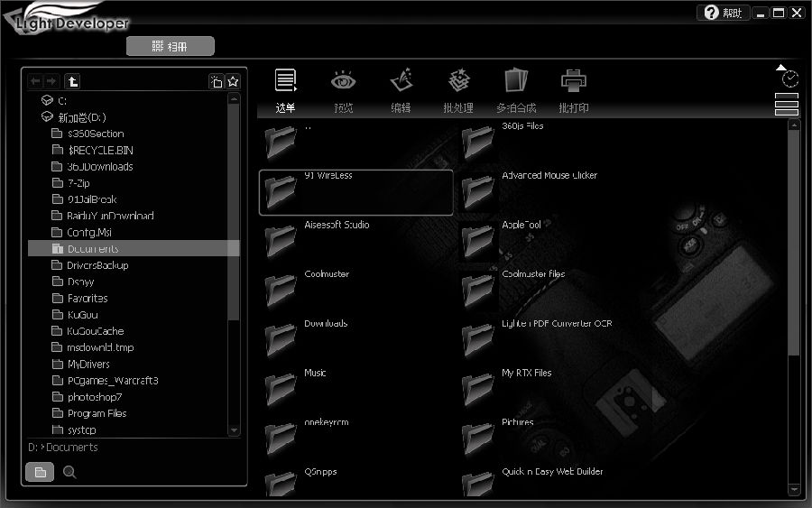This screenshot has width=812, height=508.
Task: Select the Program Files folder in tree
Action: [89, 413]
